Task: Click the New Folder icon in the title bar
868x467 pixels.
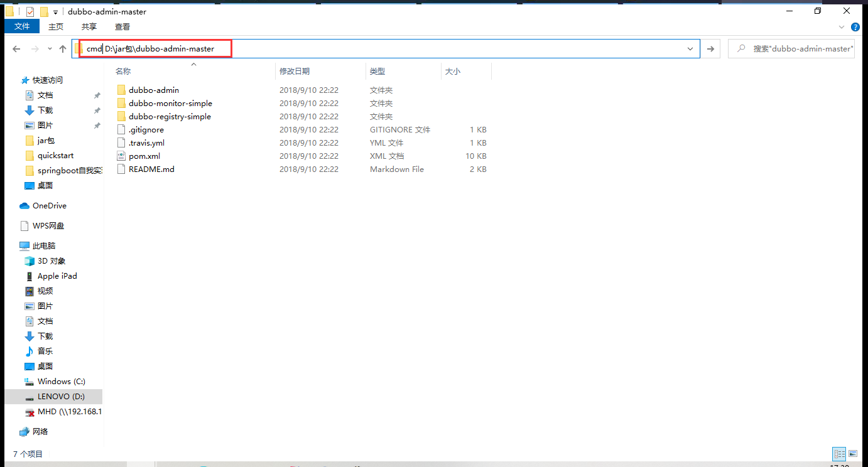Action: point(44,11)
